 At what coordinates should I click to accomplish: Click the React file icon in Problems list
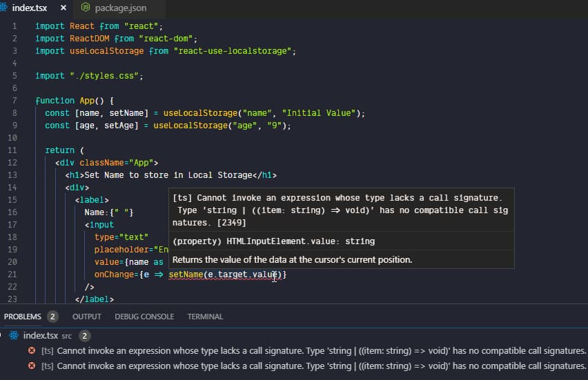pyautogui.click(x=13, y=336)
